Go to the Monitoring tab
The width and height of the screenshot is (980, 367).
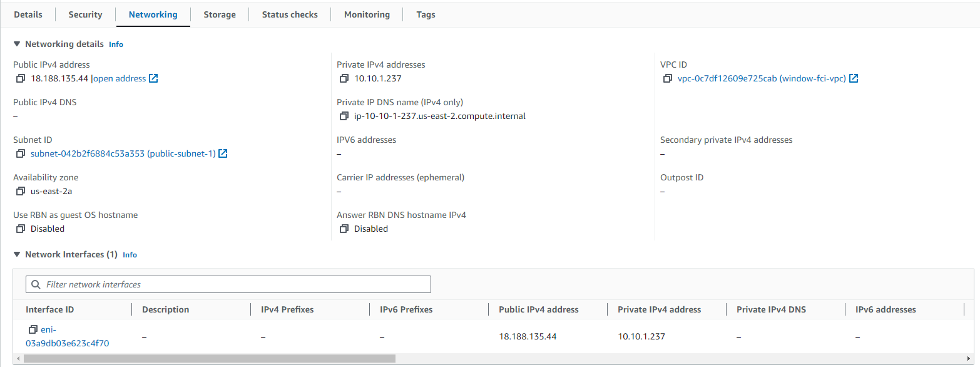pyautogui.click(x=367, y=14)
